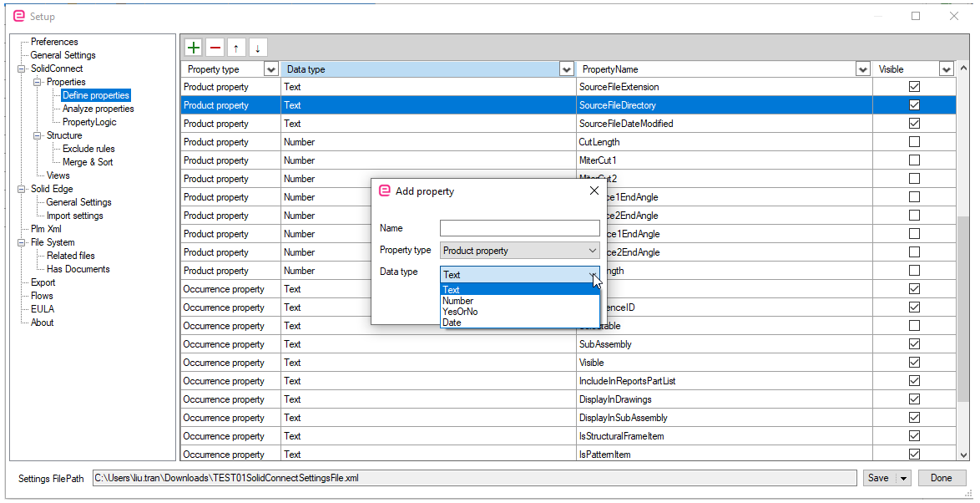Select About in the tree
The height and width of the screenshot is (503, 980).
point(42,323)
